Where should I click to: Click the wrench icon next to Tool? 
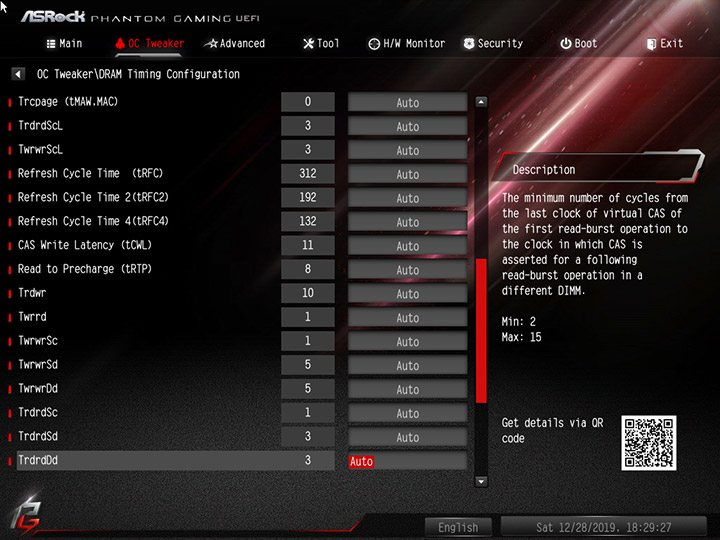(309, 44)
